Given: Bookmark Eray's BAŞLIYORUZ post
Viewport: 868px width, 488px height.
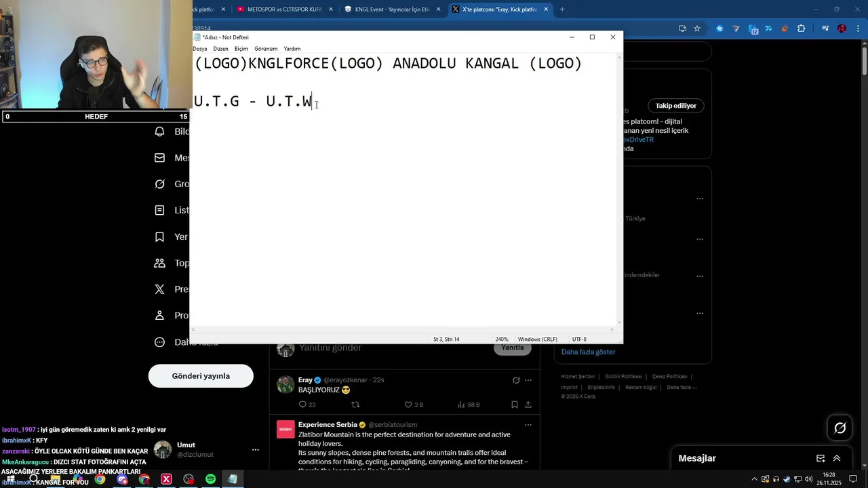Looking at the screenshot, I should tap(515, 405).
